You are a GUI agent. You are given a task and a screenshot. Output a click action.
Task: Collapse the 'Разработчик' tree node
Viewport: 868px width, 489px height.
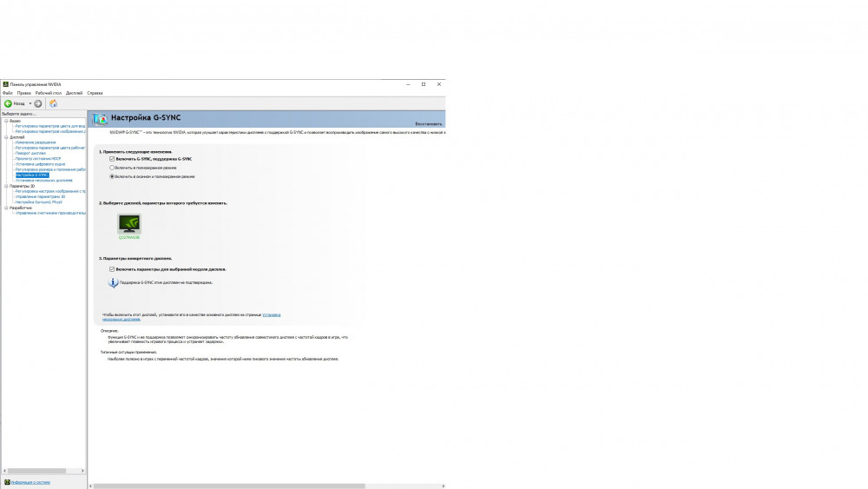6,208
